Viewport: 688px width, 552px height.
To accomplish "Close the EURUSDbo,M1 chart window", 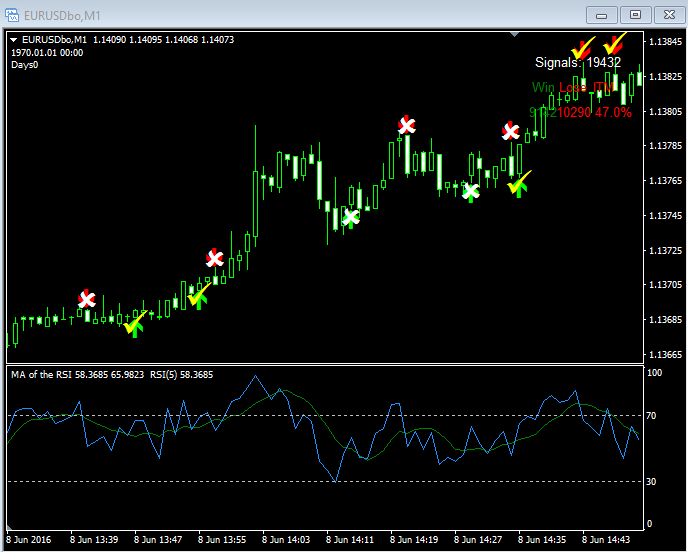I will (669, 15).
